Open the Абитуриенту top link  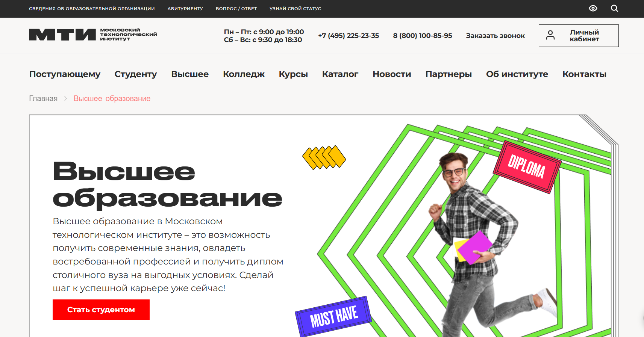185,9
